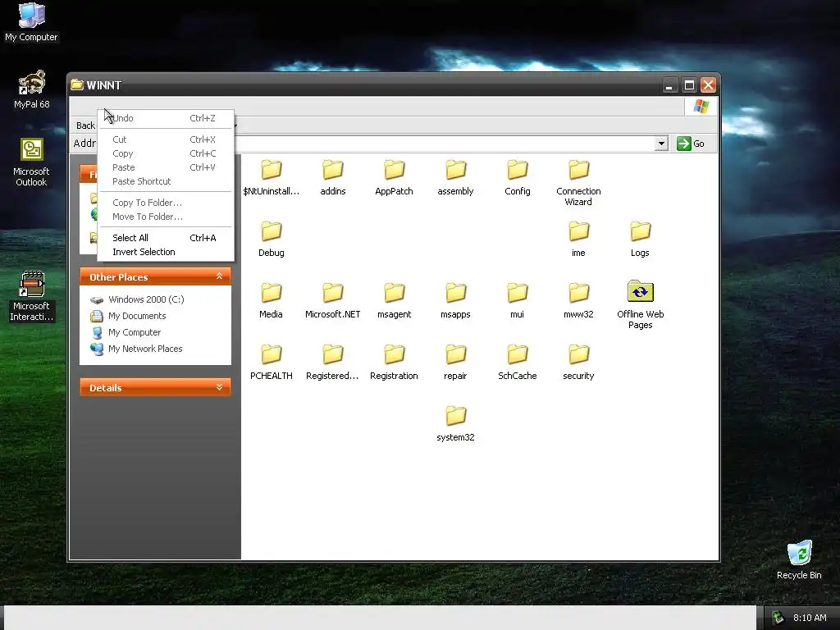
Task: Open My Computer link in Other Places
Action: [135, 332]
